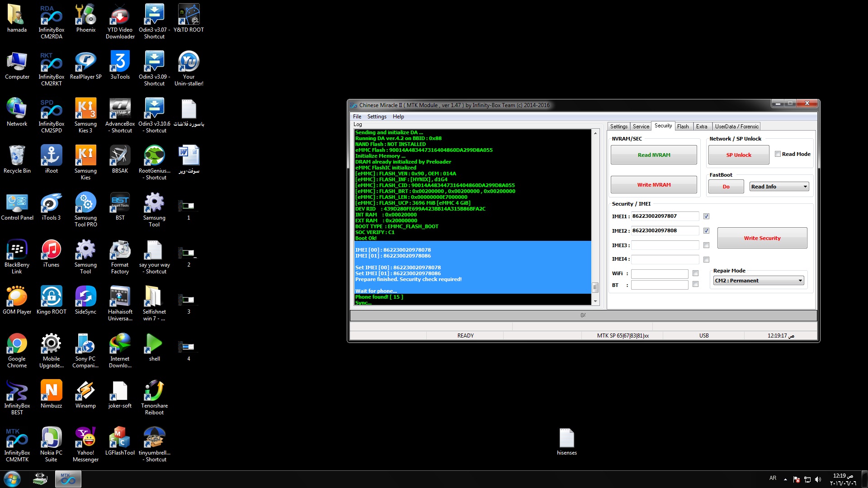Open Google Chrome desktop icon
This screenshot has width=868, height=488.
[x=17, y=350]
